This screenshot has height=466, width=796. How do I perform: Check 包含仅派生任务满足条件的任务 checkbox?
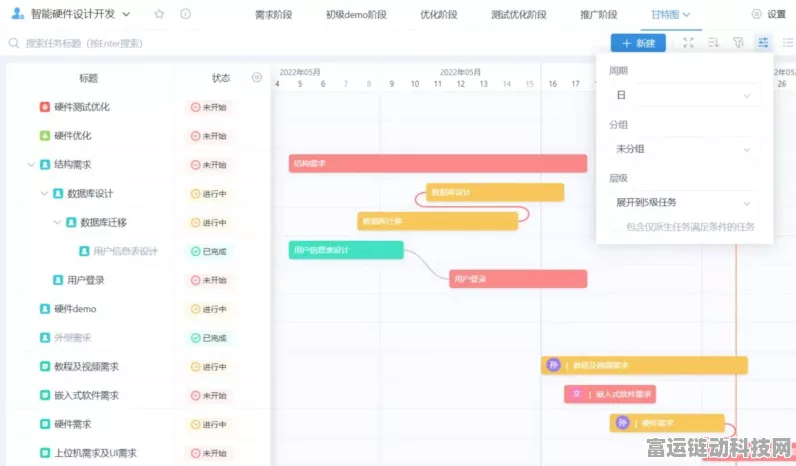click(x=616, y=227)
